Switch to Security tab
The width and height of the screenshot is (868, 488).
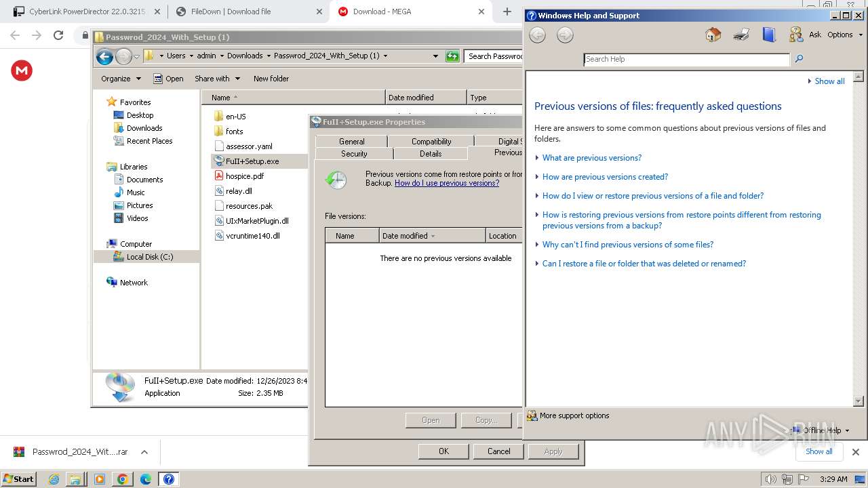click(x=354, y=153)
